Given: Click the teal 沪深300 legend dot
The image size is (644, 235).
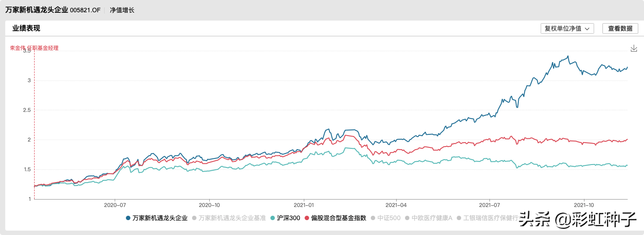Looking at the screenshot, I should tap(273, 218).
